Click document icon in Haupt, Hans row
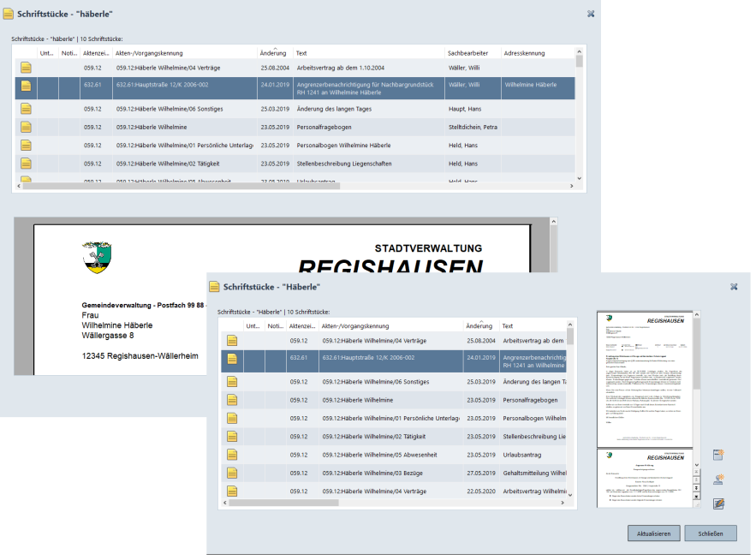The image size is (756, 560). 27,109
